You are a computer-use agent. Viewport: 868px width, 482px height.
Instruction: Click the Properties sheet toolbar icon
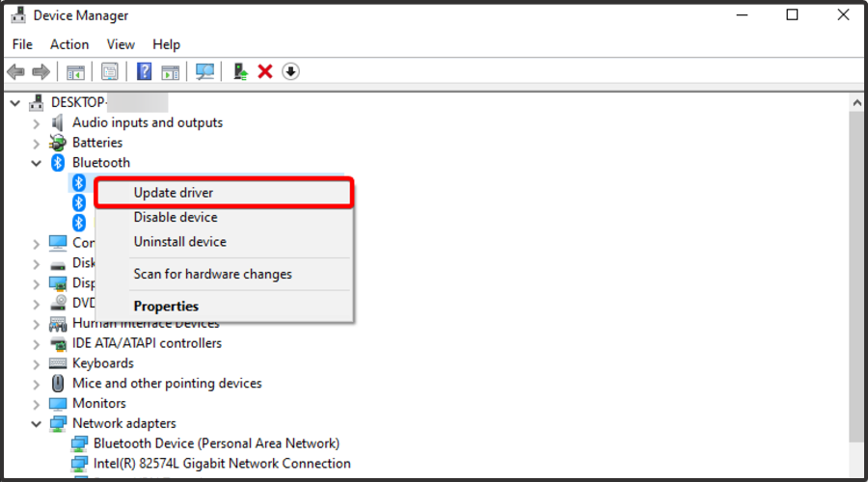[110, 72]
